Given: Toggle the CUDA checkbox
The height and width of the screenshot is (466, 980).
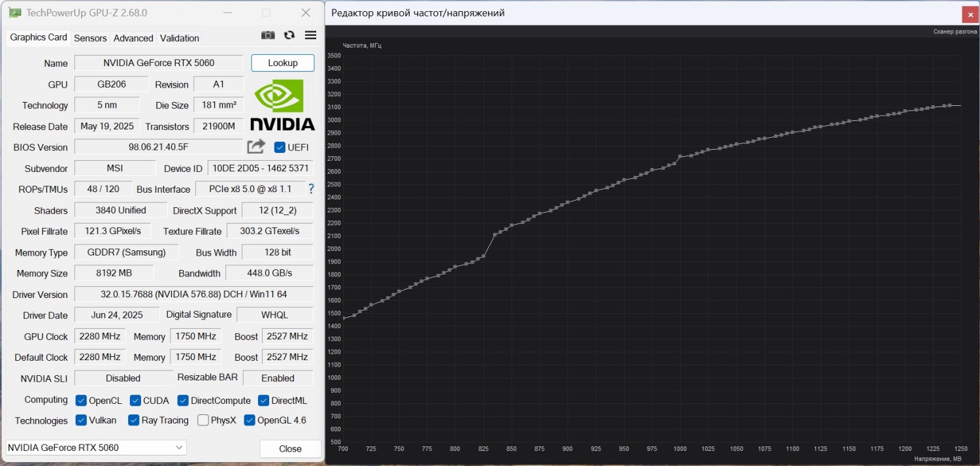Looking at the screenshot, I should click(x=135, y=401).
